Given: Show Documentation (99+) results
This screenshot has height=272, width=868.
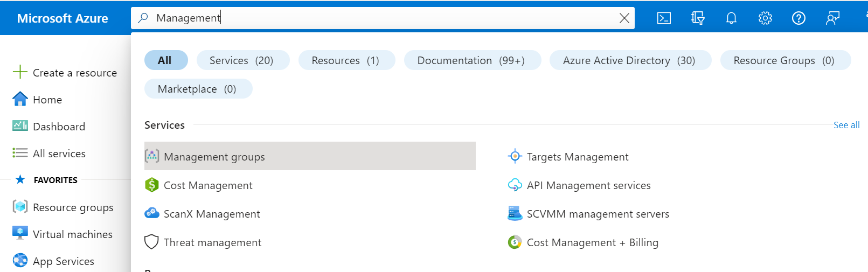Looking at the screenshot, I should [471, 60].
